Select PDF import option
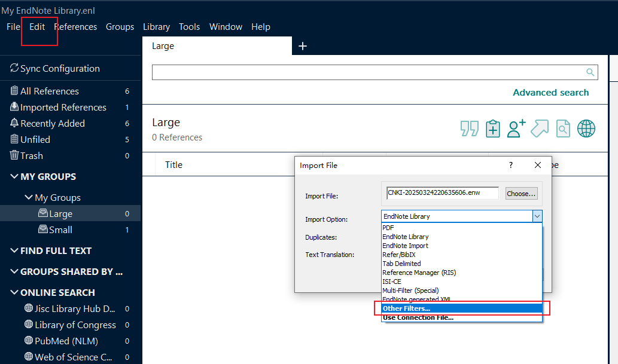The height and width of the screenshot is (364, 618). (x=461, y=228)
